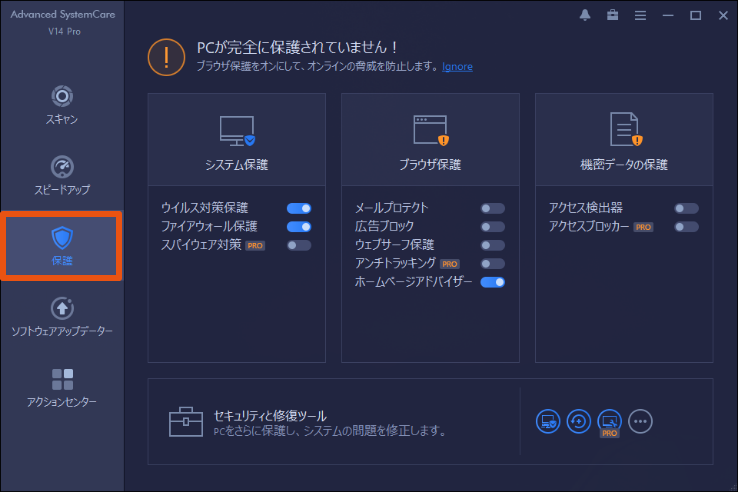
Task: Disable ホームページアドバイザー toggle
Action: click(493, 282)
